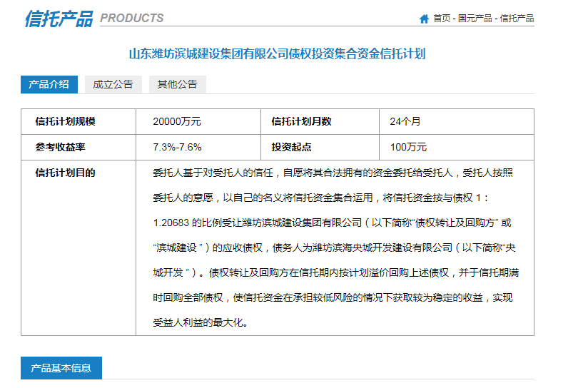Screen dimensions: 588x388
Task: Select the 参考收益率 label cell
Action: pyautogui.click(x=60, y=148)
